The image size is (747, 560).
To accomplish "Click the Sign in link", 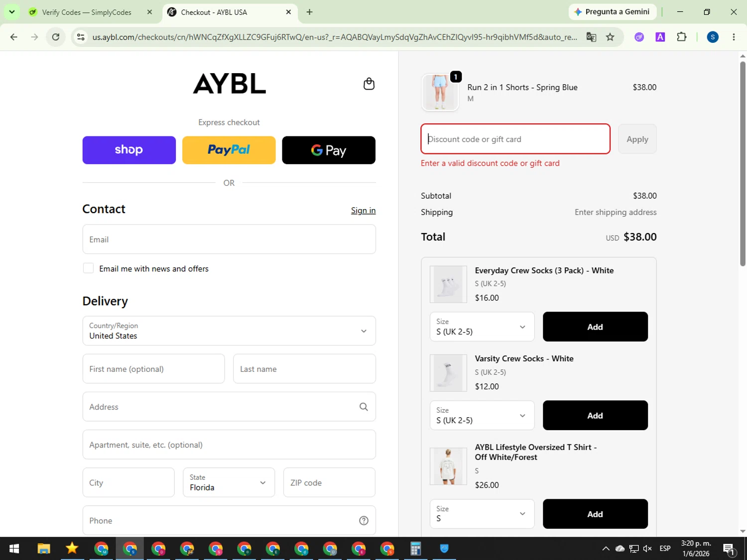I will pyautogui.click(x=363, y=211).
